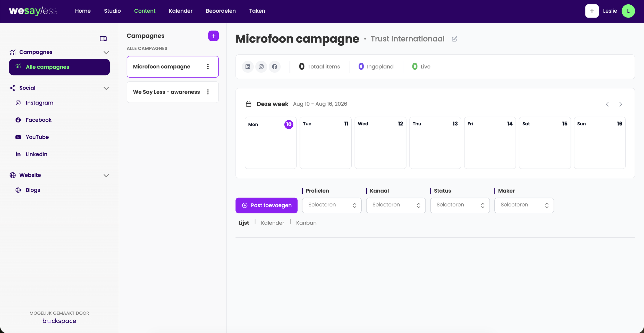Image resolution: width=644 pixels, height=333 pixels.
Task: Open YouTube in Social sidebar
Action: [37, 137]
